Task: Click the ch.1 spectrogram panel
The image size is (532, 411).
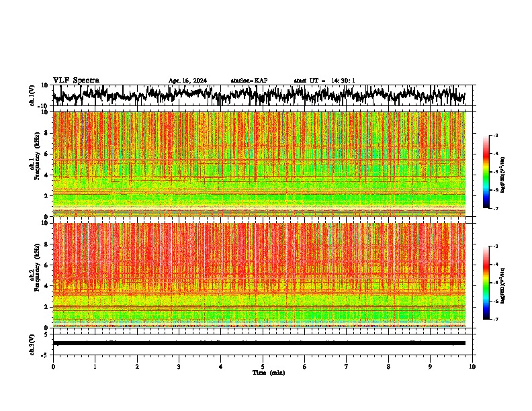Action: point(259,164)
